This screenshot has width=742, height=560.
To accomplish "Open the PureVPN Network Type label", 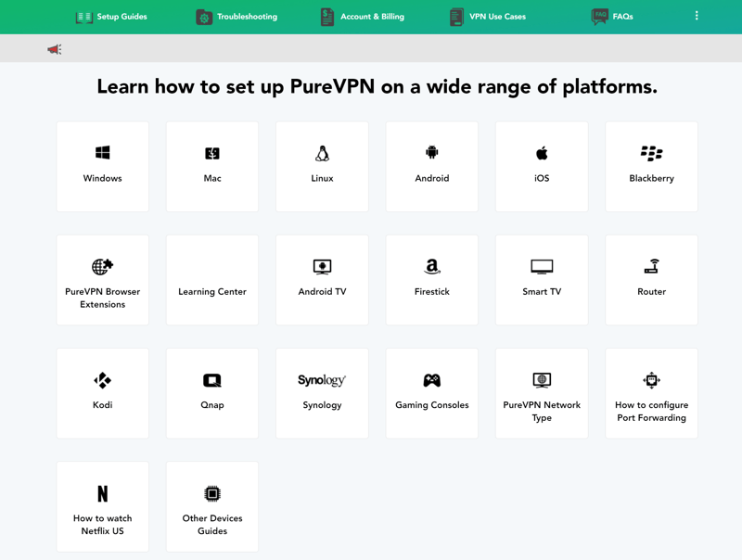I will point(542,412).
